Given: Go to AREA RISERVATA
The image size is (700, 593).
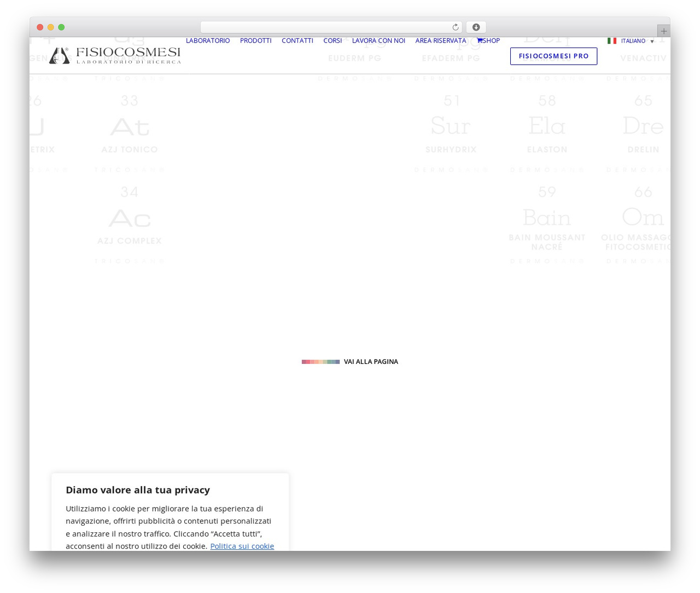Looking at the screenshot, I should [x=441, y=40].
